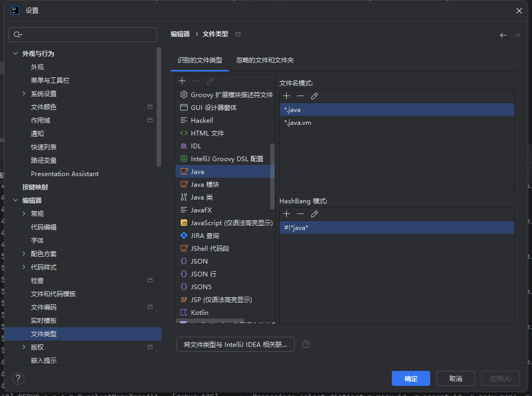Remove the selected file name pattern
532x396 pixels.
(300, 96)
